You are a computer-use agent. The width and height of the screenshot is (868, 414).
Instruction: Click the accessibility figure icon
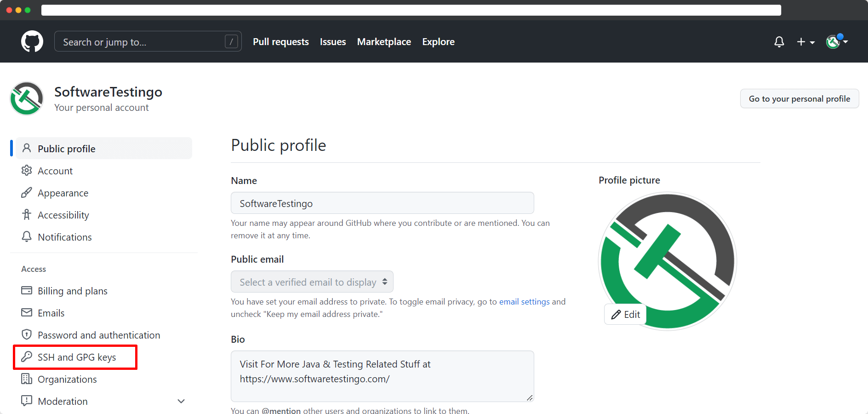pyautogui.click(x=27, y=214)
